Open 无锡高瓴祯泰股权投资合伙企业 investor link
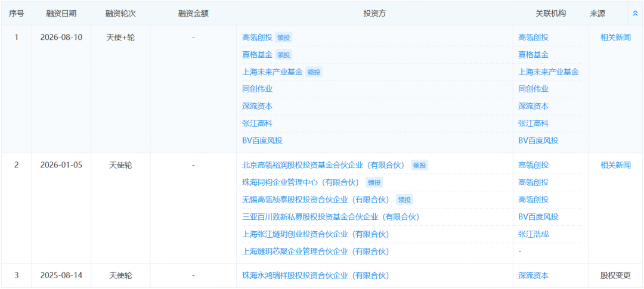This screenshot has height=289, width=644. (316, 200)
